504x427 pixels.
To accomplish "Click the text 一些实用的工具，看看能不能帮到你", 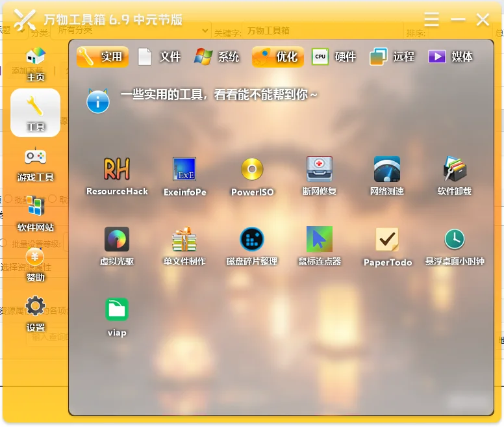I will click(x=220, y=94).
